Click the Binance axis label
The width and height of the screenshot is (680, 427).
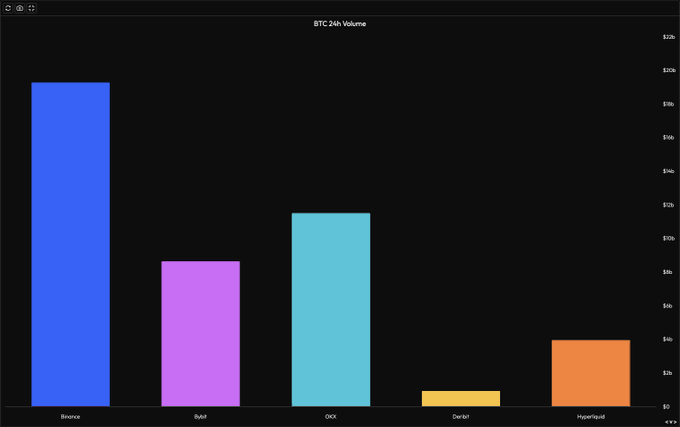[70, 417]
